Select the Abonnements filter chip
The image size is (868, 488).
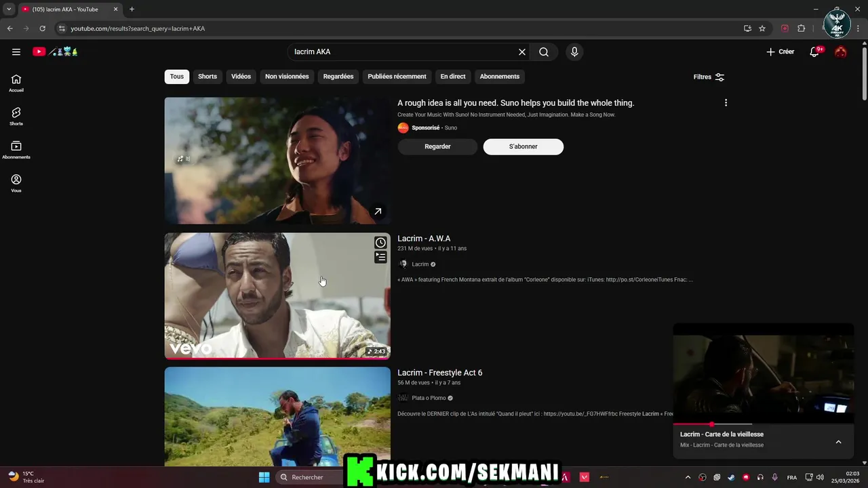tap(500, 77)
